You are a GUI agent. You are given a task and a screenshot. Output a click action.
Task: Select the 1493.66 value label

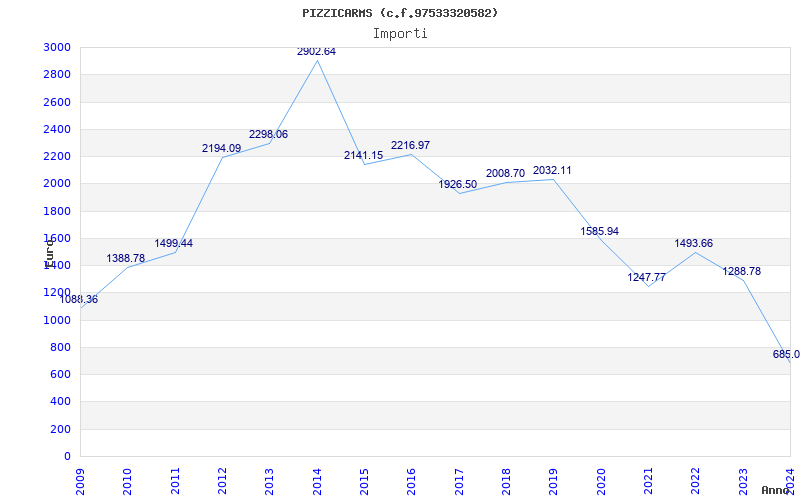693,243
